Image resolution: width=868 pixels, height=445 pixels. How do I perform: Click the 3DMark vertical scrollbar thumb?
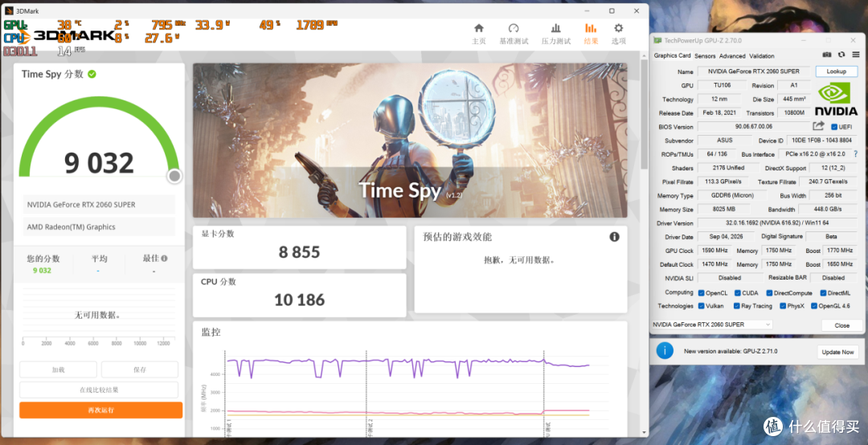click(x=644, y=113)
